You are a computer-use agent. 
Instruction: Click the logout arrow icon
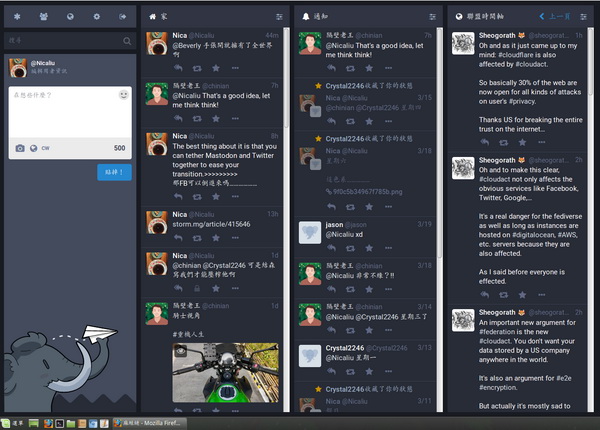(x=122, y=16)
